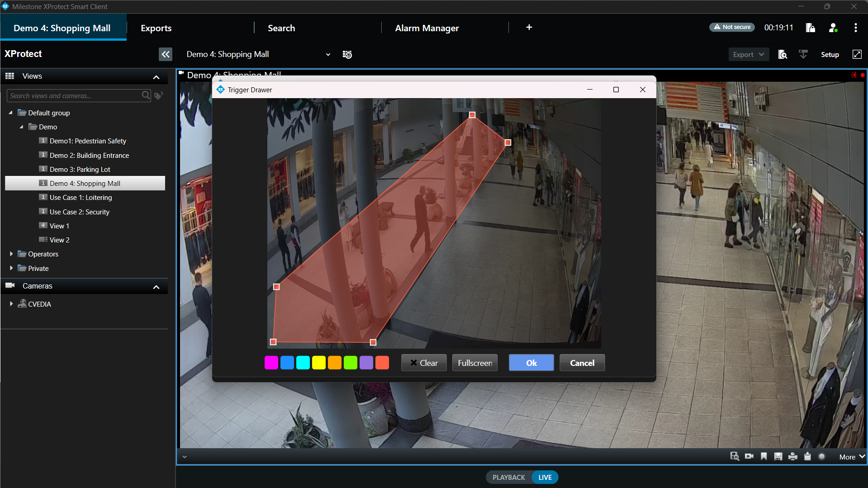Expand the camera toolbar bottom-left chevron
868x488 pixels.
(x=185, y=457)
